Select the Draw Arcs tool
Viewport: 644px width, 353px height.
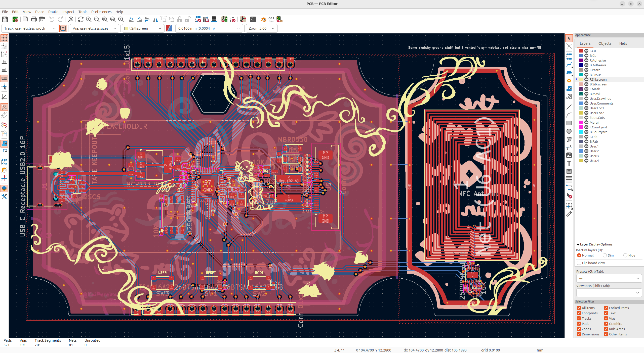569,115
